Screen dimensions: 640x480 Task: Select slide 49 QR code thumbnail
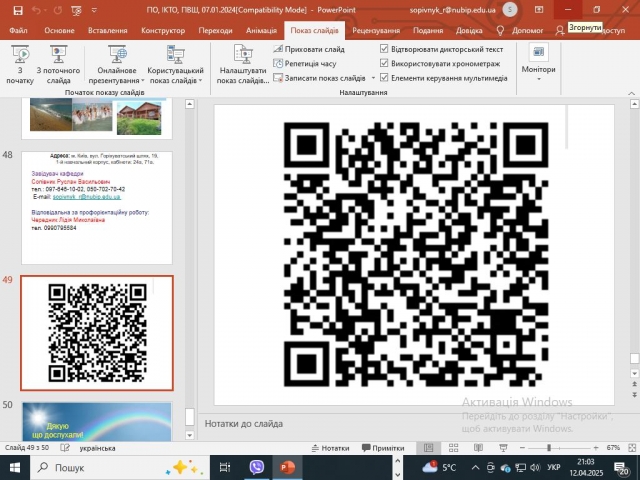[97, 333]
